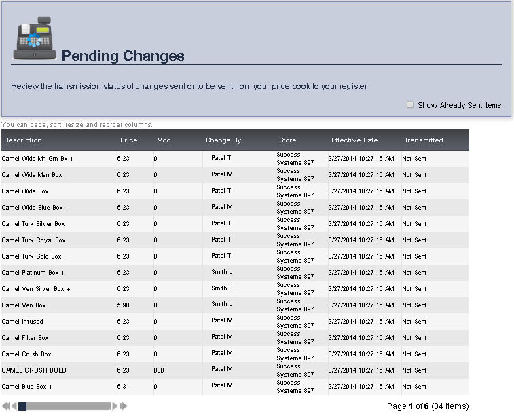Sort by the Transmitted column header

(424, 140)
